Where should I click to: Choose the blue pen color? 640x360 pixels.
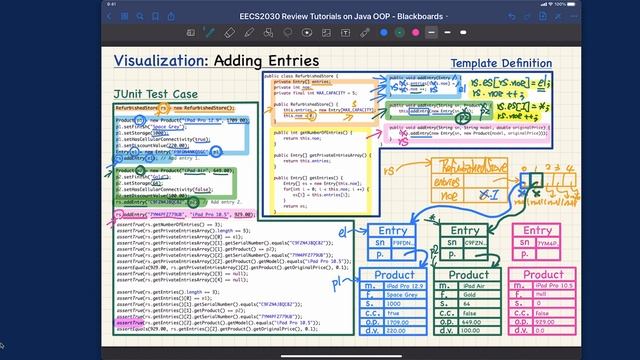[x=384, y=33]
